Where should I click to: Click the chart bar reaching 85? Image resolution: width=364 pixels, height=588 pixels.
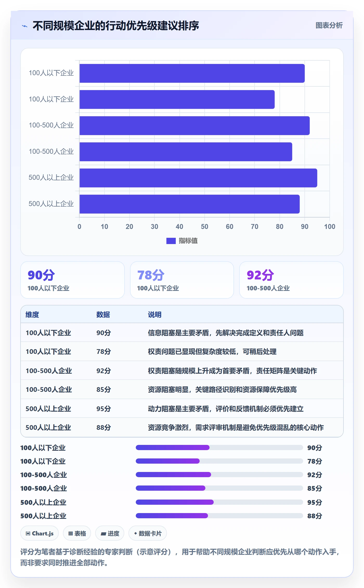pos(186,152)
